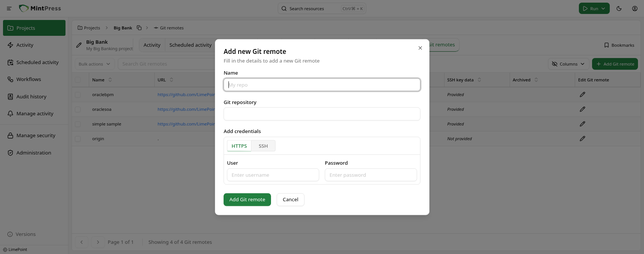
Task: Click the MintPress logo
Action: 40,8
